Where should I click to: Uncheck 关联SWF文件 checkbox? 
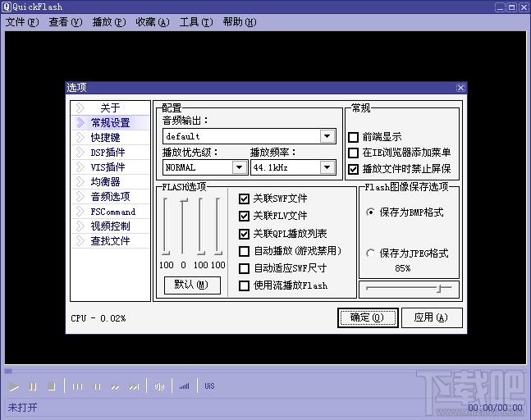[244, 199]
